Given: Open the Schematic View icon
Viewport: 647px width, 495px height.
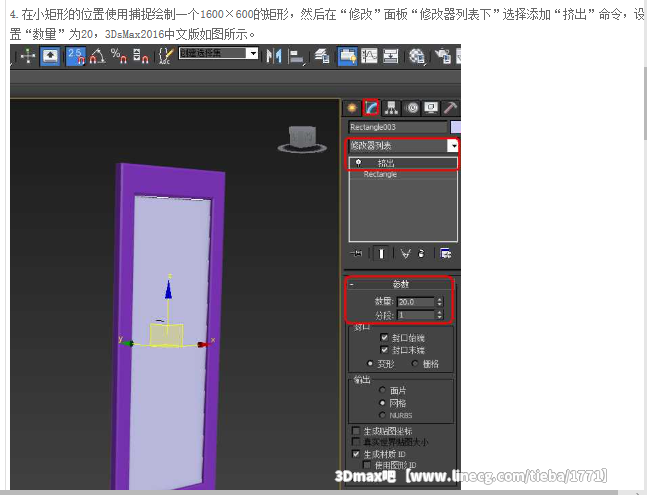Looking at the screenshot, I should [390, 56].
